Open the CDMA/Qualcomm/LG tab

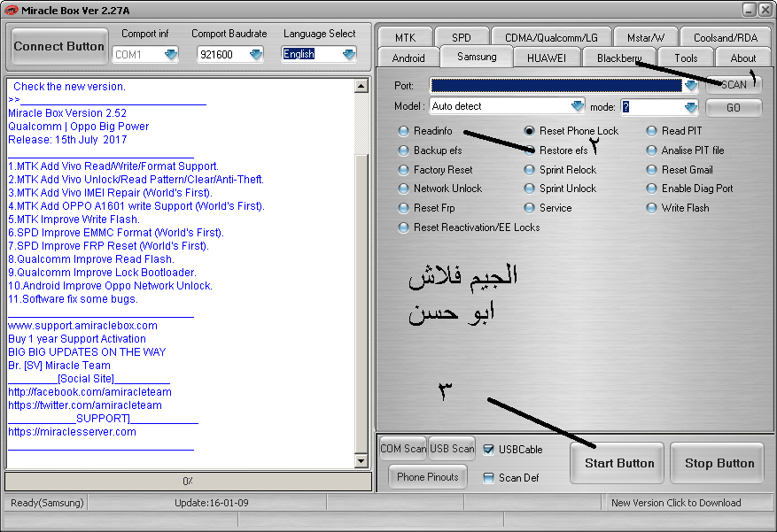coord(551,37)
